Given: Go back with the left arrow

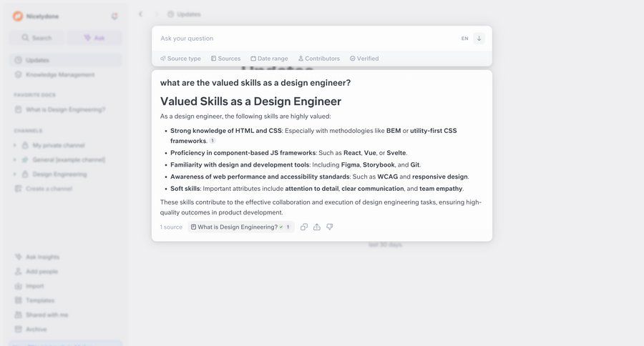Looking at the screenshot, I should (140, 14).
